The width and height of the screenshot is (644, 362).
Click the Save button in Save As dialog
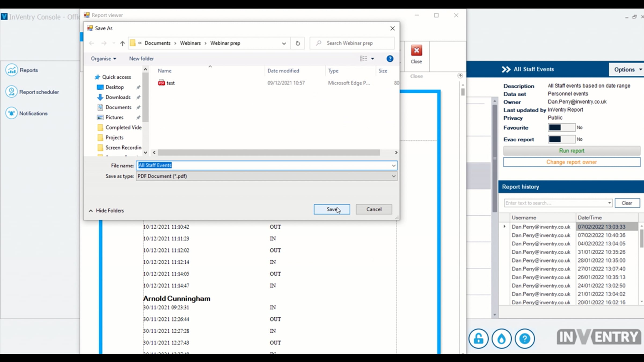332,209
